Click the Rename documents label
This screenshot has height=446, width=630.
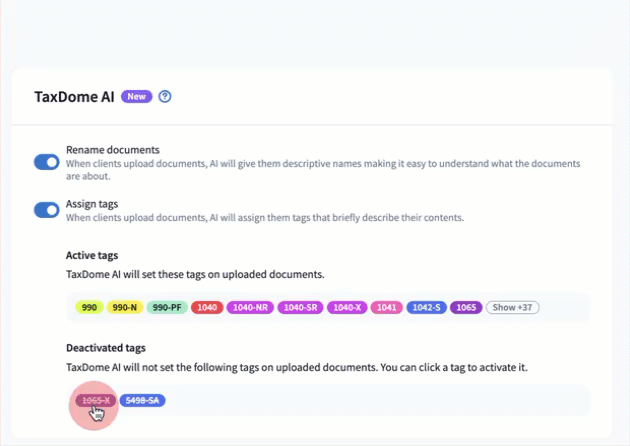112,150
